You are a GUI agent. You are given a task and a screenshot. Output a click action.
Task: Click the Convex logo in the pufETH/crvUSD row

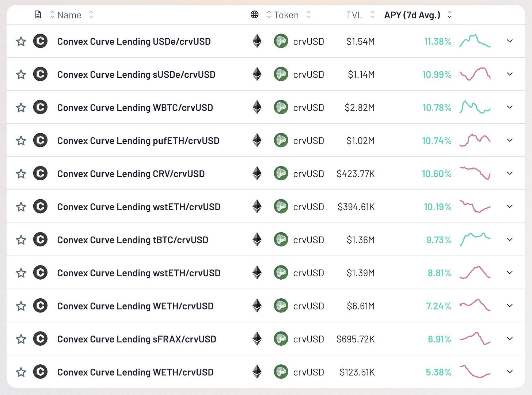(40, 140)
